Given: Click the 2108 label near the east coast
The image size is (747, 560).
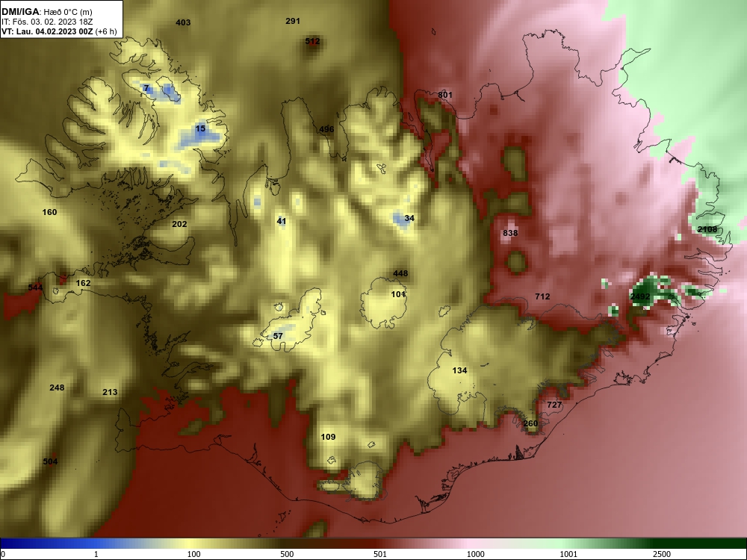Looking at the screenshot, I should [707, 229].
